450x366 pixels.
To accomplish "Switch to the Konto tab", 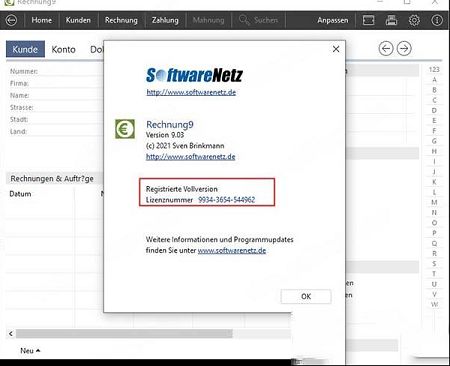I will [x=63, y=49].
